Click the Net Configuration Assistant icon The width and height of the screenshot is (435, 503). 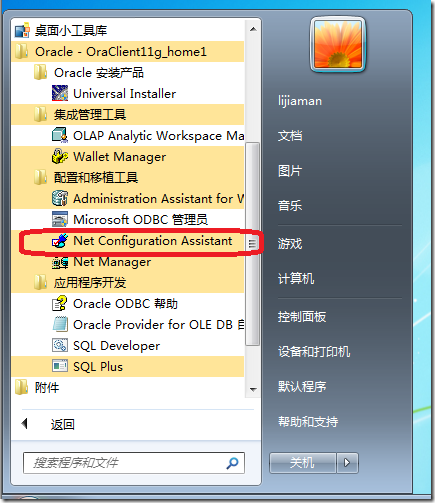(x=60, y=240)
